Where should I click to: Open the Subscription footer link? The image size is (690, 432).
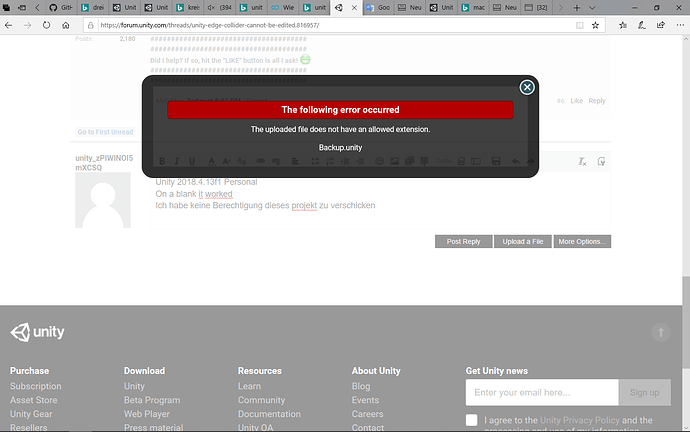pos(36,386)
